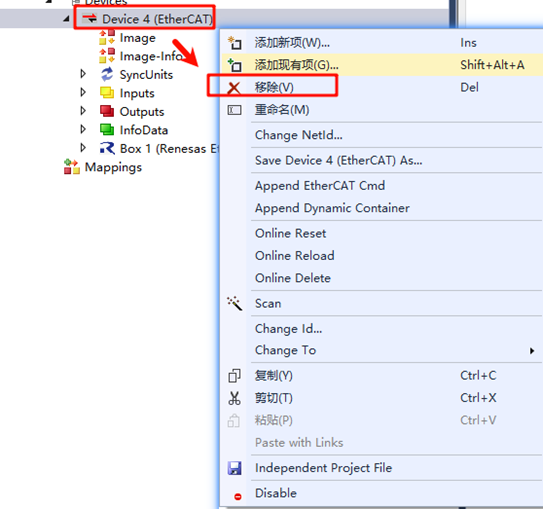This screenshot has height=509, width=543.
Task: Select Change NetId... option
Action: pos(299,135)
